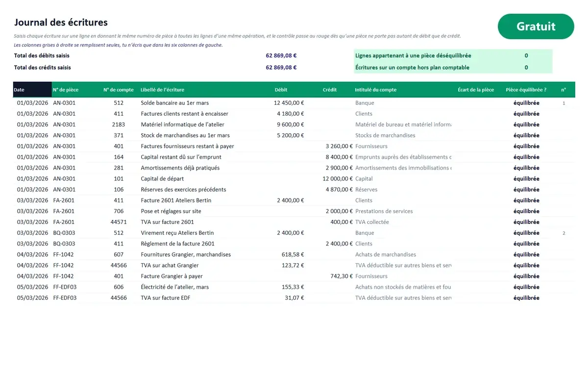The height and width of the screenshot is (392, 588).
Task: Select the N° de pièce column header
Action: [66, 90]
